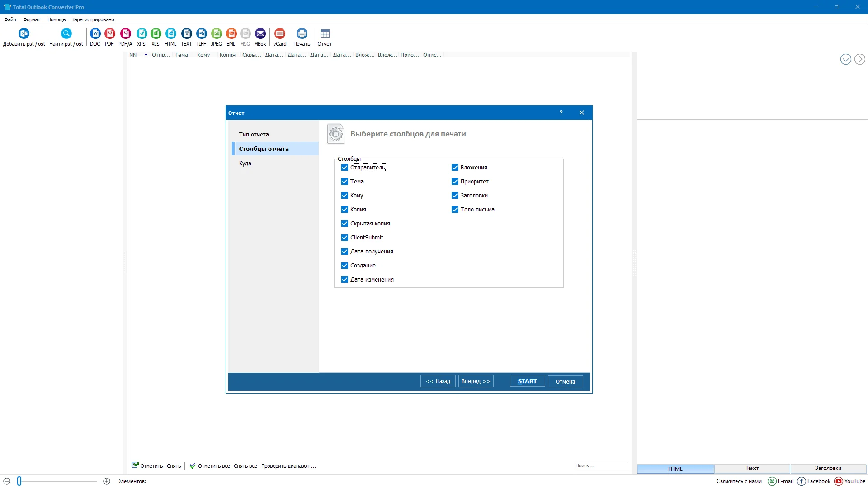
Task: Click the zoom slider handle
Action: tap(19, 481)
